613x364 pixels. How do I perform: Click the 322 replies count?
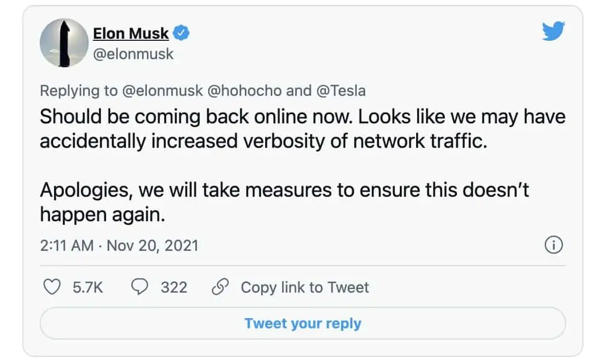coord(174,288)
